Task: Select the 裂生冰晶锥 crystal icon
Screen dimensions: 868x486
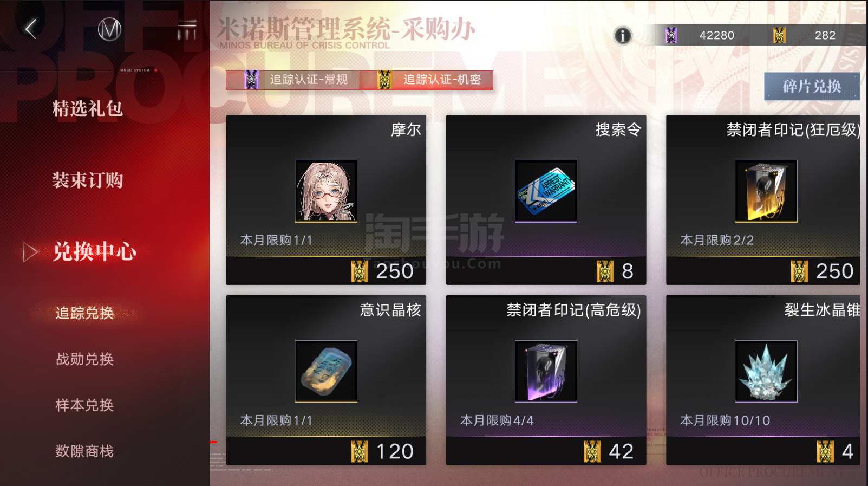Action: [x=766, y=371]
